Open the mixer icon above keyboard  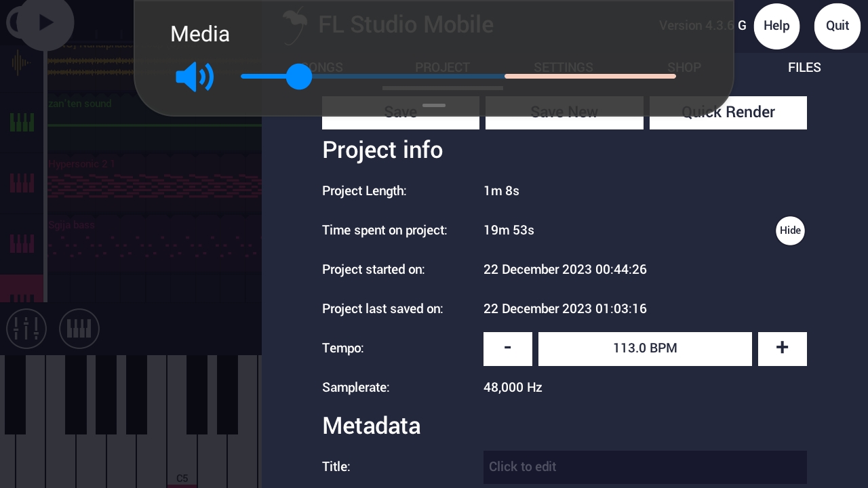coord(26,329)
